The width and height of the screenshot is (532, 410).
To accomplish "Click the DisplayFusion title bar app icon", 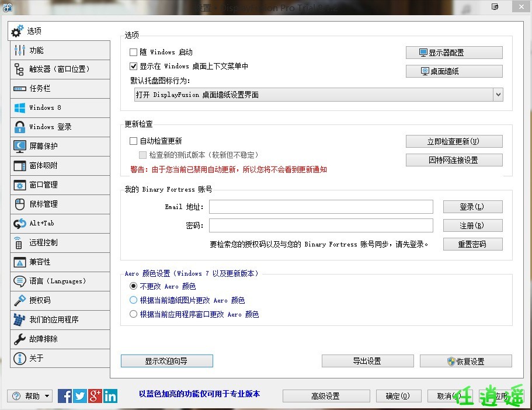I will click(x=8, y=7).
